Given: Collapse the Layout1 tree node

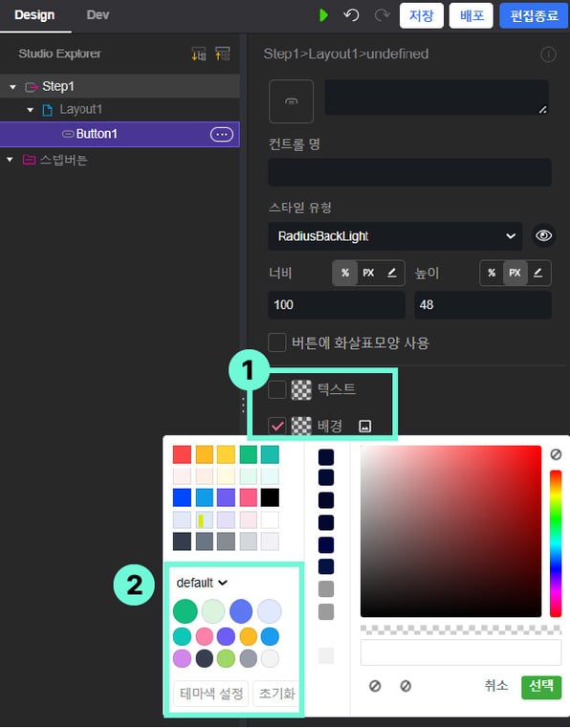Looking at the screenshot, I should [x=31, y=110].
